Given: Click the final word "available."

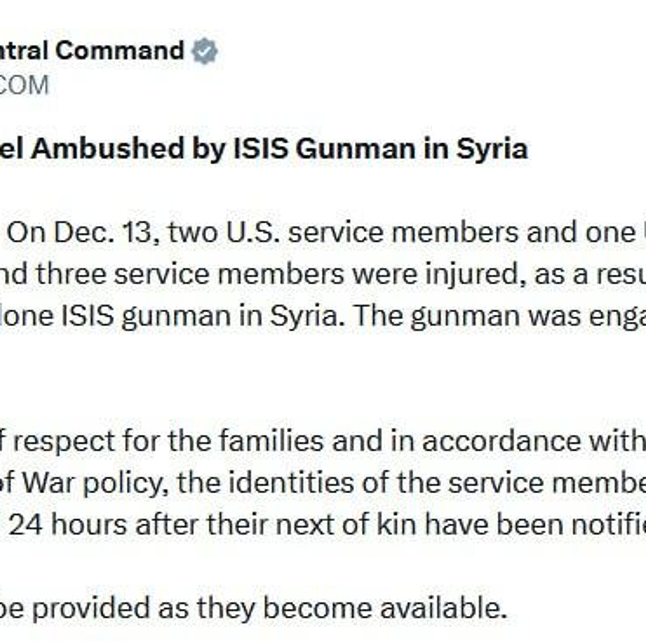Looking at the screenshot, I should click(x=443, y=608).
